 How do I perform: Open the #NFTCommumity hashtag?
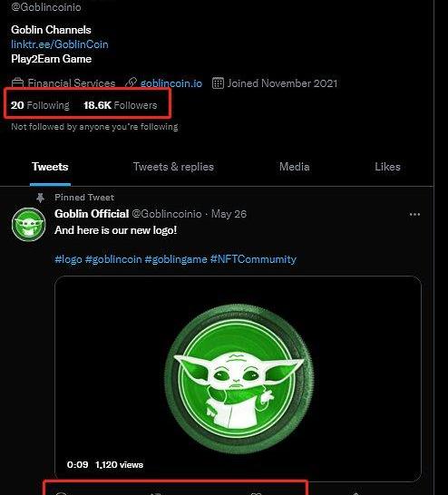(x=253, y=259)
